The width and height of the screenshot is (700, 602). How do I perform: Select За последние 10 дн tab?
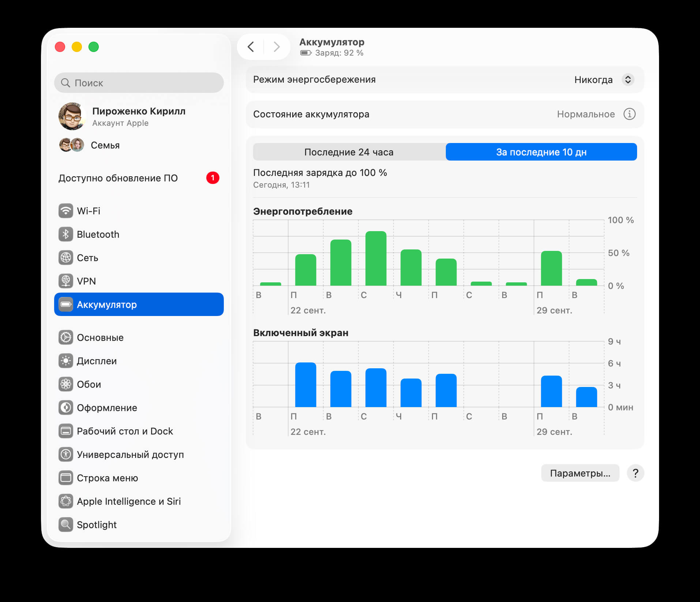click(x=541, y=152)
